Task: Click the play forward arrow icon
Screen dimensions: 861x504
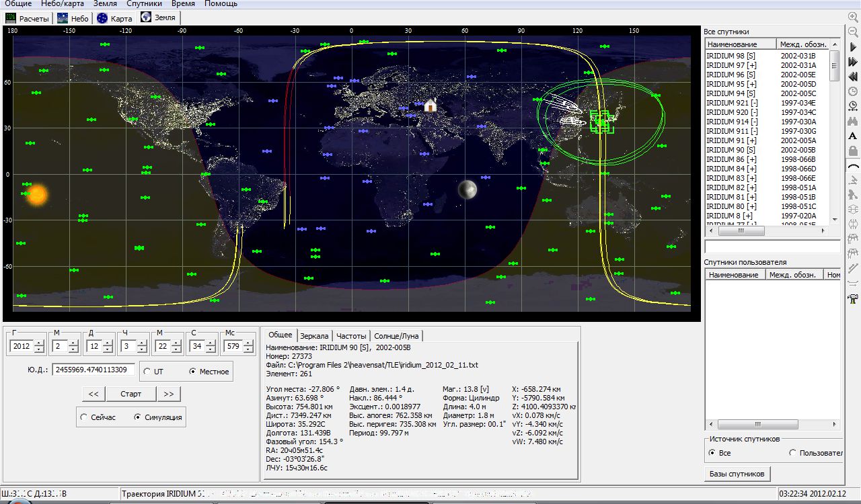Action: pos(853,46)
